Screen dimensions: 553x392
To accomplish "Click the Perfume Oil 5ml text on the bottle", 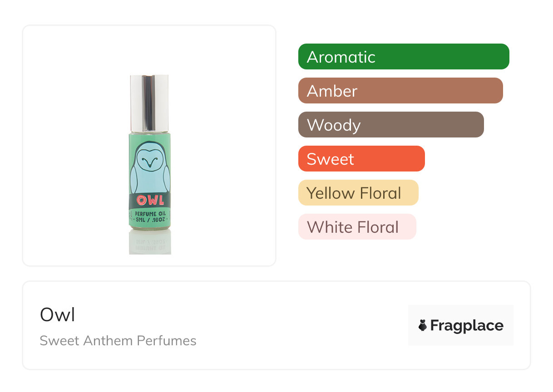I will pos(150,217).
